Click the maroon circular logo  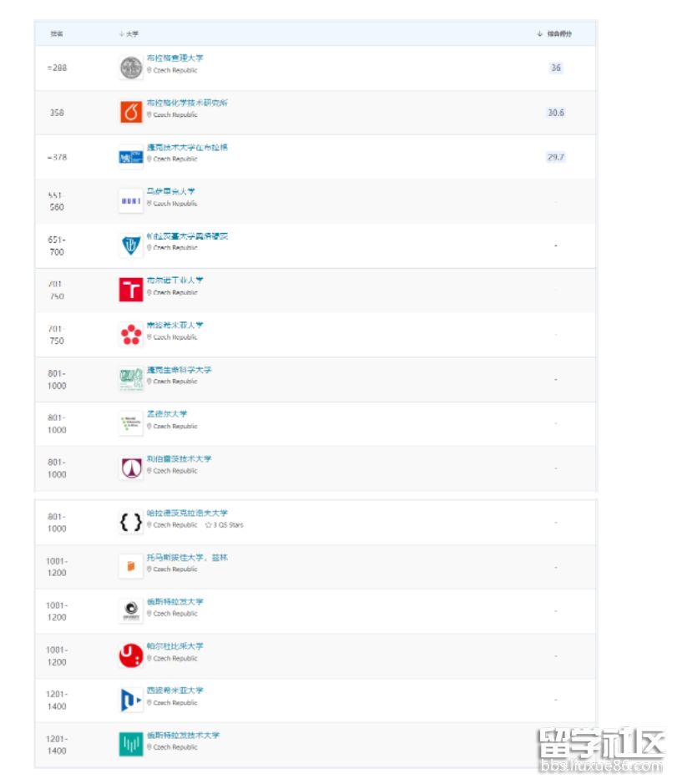pyautogui.click(x=131, y=468)
